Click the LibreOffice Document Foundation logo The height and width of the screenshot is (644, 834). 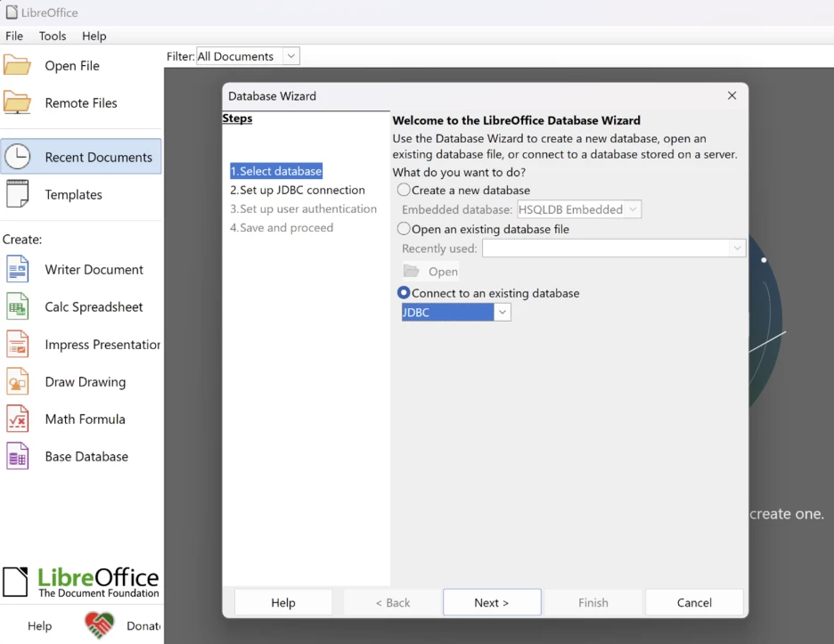pyautogui.click(x=81, y=582)
